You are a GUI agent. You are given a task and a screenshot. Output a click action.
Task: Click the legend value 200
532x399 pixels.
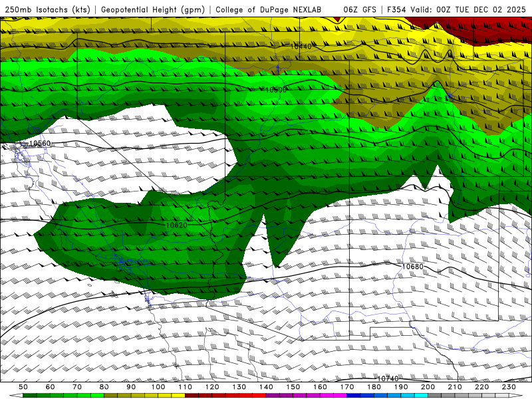pyautogui.click(x=428, y=387)
